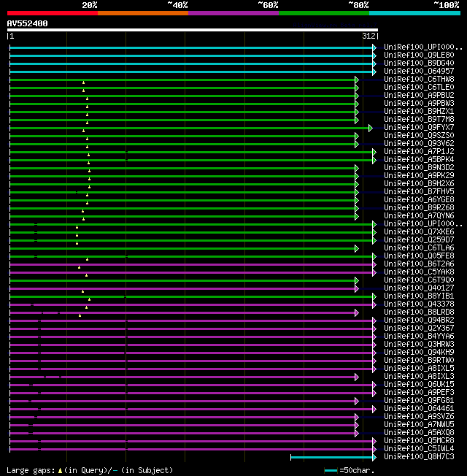Viewport: 467px width, 476px height.
Task: Click the cyan arrowhead on the Q8H7C3 row
Action: (374, 457)
